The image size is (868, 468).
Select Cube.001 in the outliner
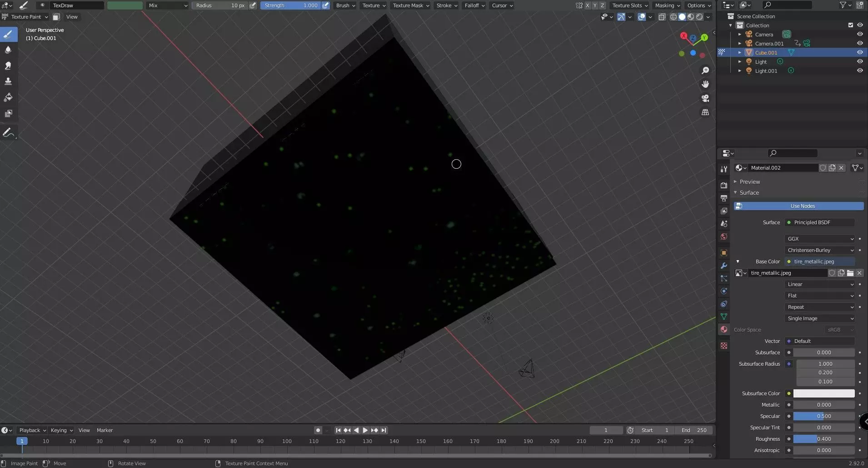pos(766,53)
